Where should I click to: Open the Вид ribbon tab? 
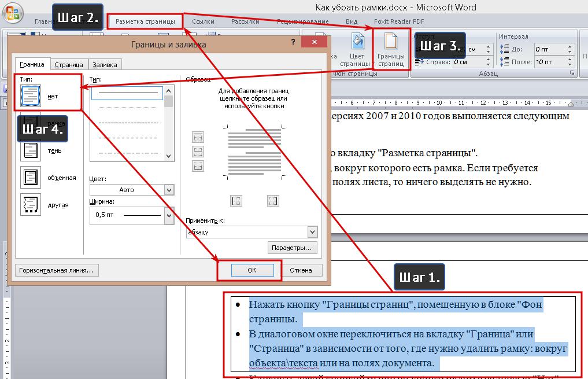coord(352,21)
